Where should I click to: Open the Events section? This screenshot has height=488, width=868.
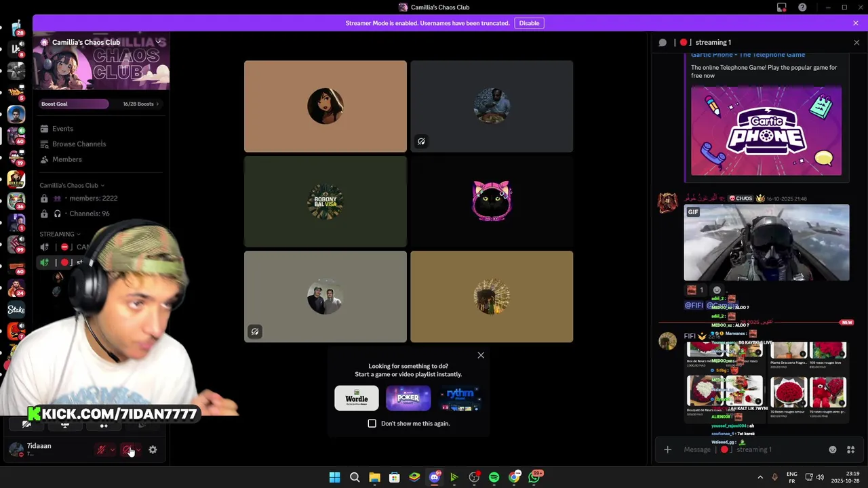pos(62,129)
